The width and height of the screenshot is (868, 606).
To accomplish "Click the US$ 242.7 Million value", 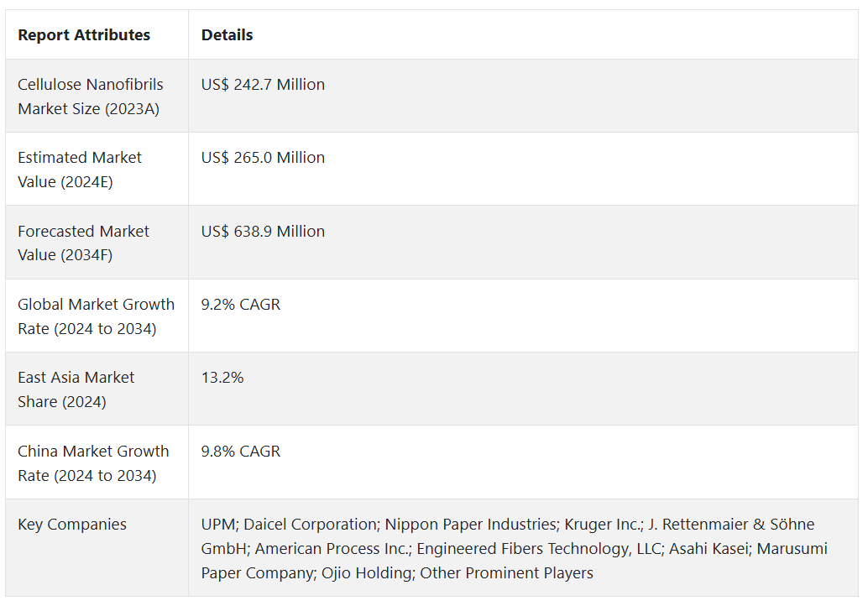I will pyautogui.click(x=263, y=85).
